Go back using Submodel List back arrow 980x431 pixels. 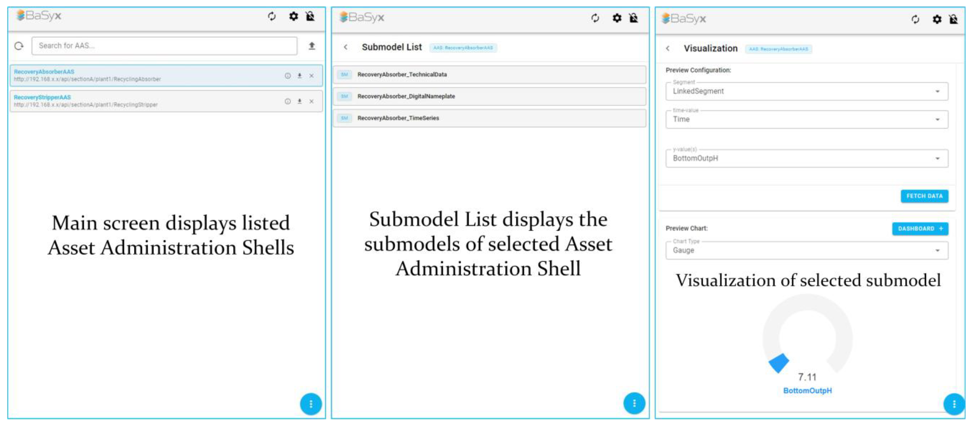[x=345, y=47]
